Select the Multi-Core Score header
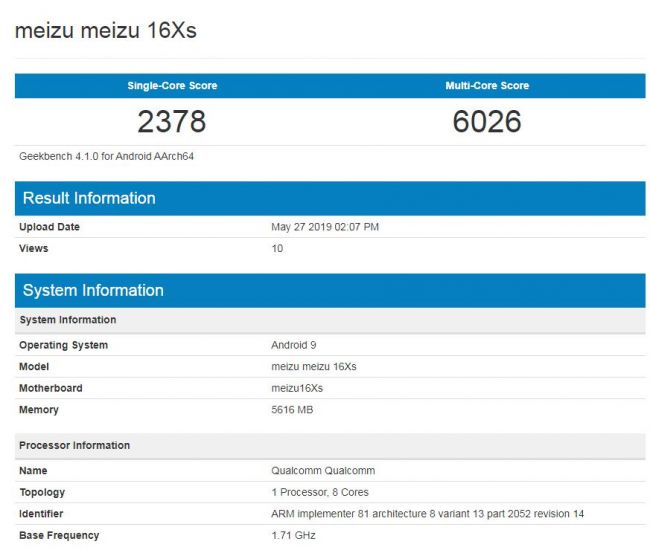The height and width of the screenshot is (553, 650). click(487, 86)
